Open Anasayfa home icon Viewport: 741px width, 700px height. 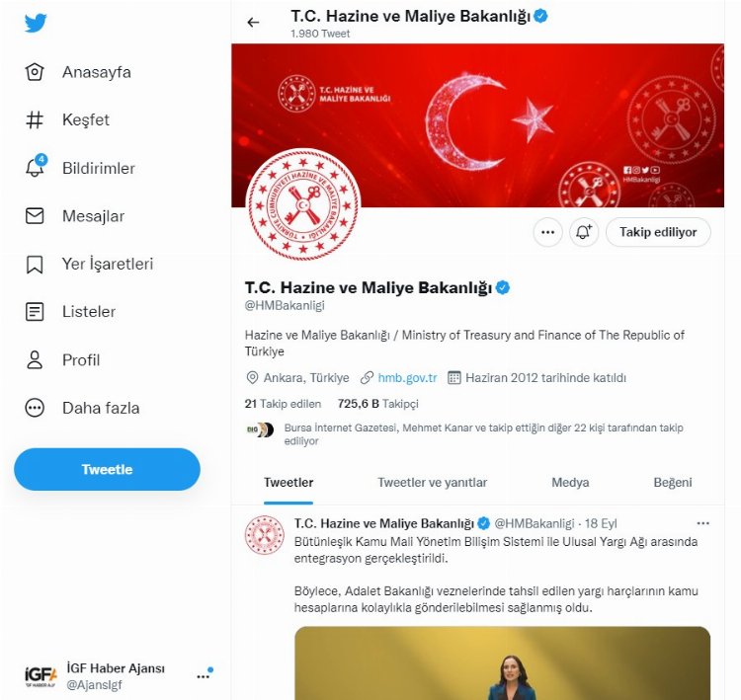click(35, 72)
